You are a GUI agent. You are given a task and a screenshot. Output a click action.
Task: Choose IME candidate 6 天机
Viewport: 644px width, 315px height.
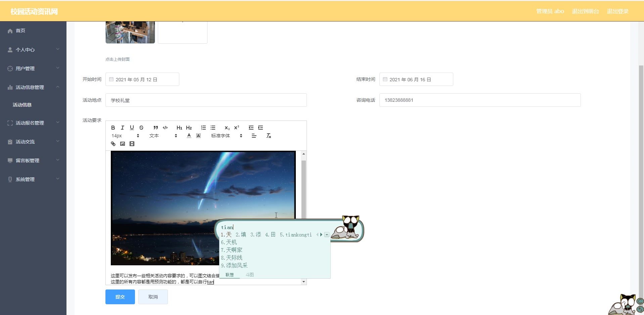[x=229, y=242]
